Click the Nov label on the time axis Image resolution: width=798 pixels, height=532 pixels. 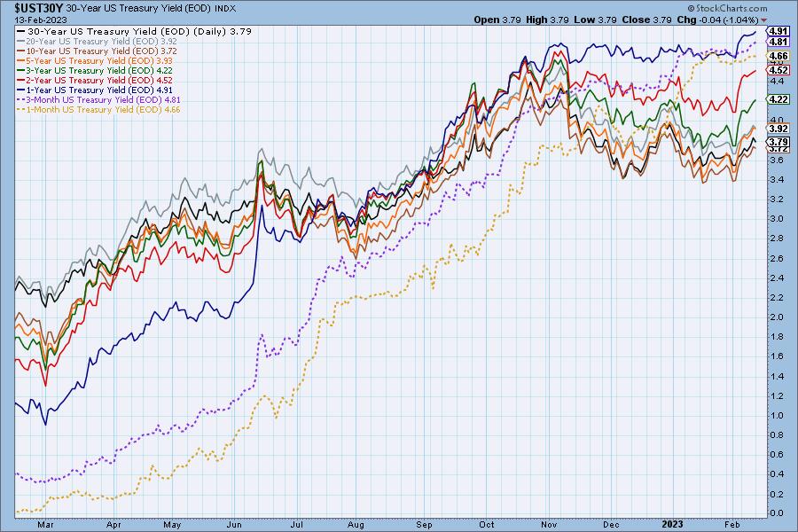[x=549, y=525]
